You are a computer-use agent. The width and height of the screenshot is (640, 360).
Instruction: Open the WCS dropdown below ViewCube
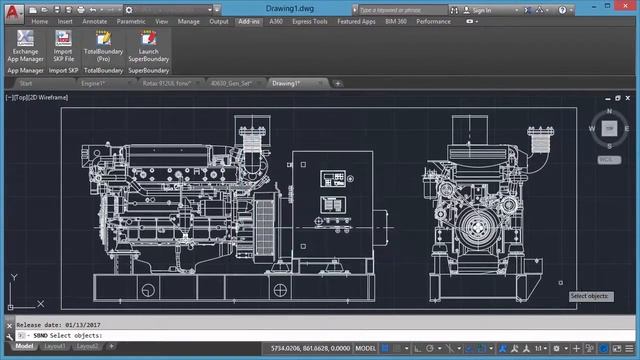(x=609, y=160)
